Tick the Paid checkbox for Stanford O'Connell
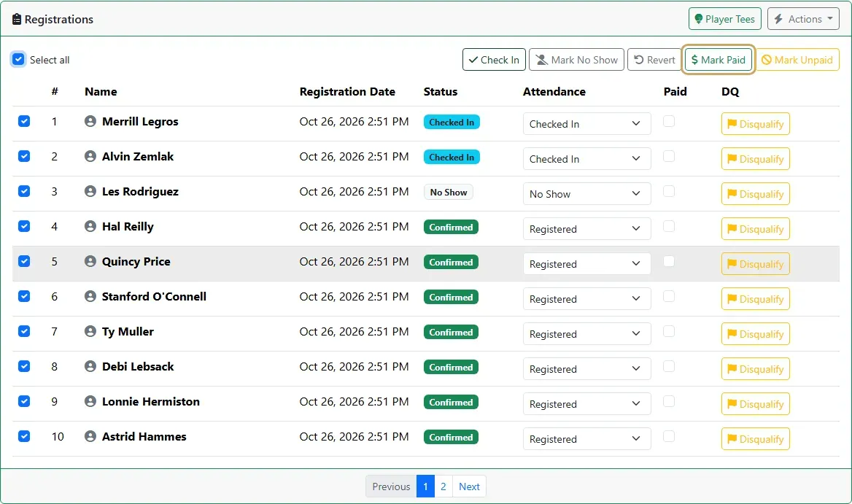 click(x=669, y=297)
